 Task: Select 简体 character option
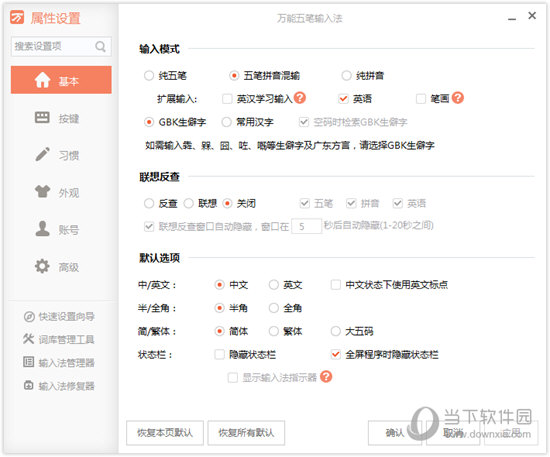tap(220, 331)
